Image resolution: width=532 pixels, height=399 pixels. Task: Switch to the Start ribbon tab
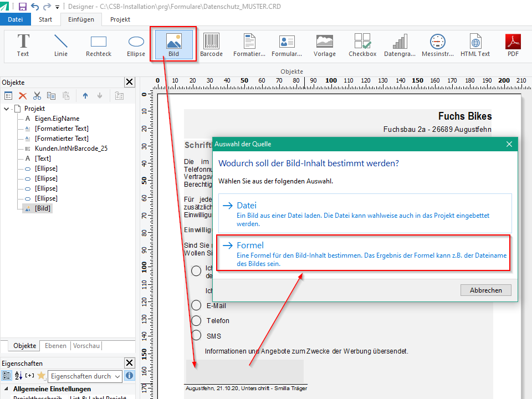[45, 19]
